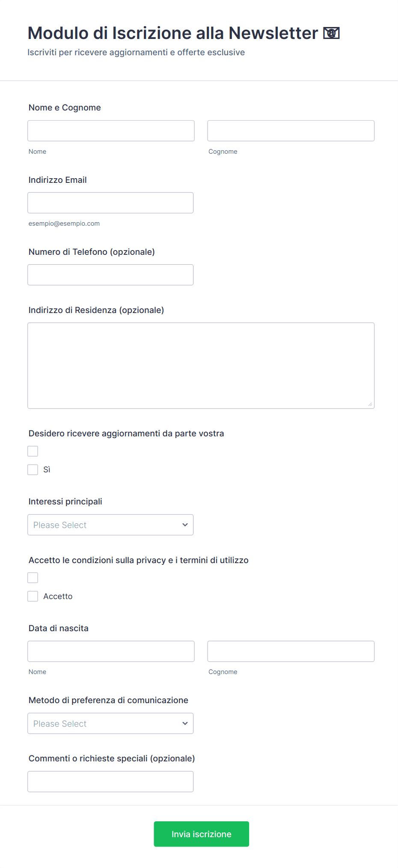The height and width of the screenshot is (868, 398).
Task: Click the envelope emoji icon in the title
Action: 331,33
